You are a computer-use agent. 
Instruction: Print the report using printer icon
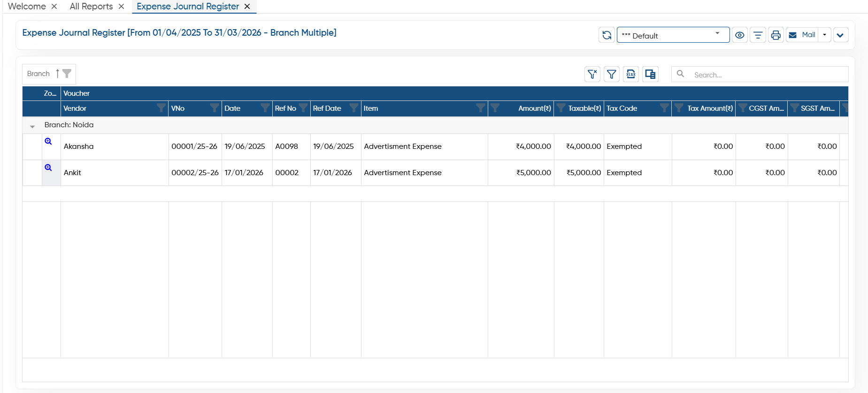click(776, 35)
